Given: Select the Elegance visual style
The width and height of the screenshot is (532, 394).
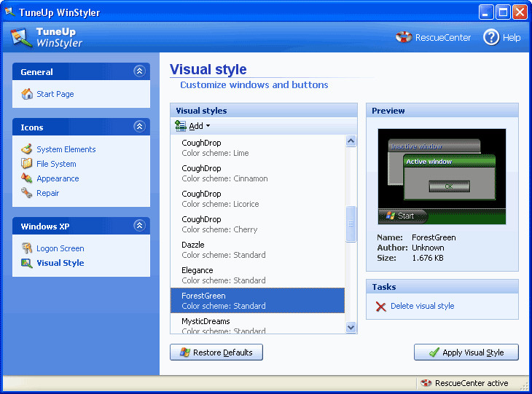Looking at the screenshot, I should 257,275.
